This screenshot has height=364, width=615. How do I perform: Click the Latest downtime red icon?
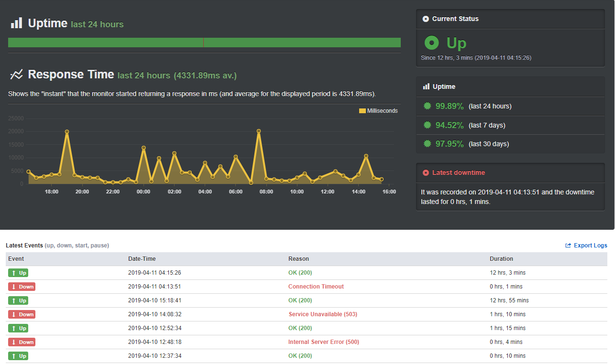tap(426, 173)
